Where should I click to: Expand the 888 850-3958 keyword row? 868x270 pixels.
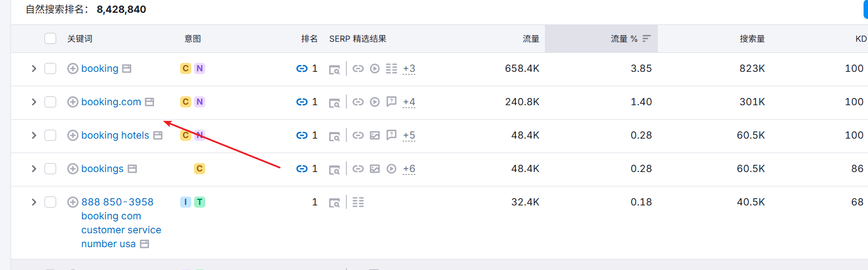click(34, 202)
